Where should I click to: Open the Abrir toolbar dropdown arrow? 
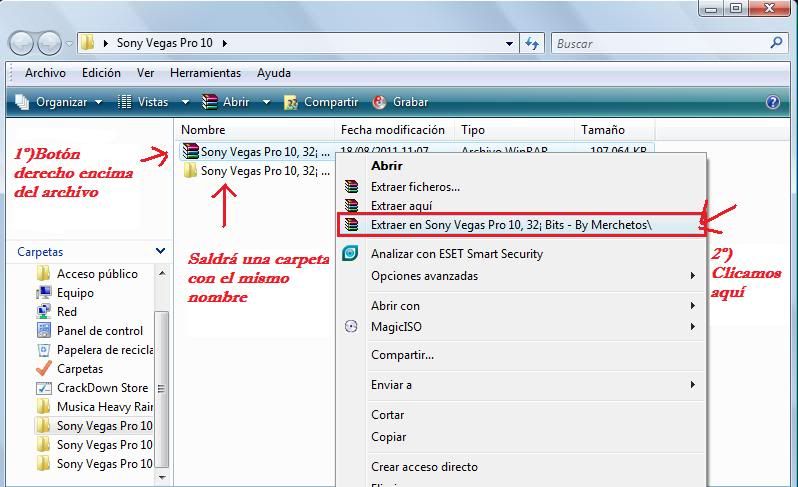tap(266, 102)
